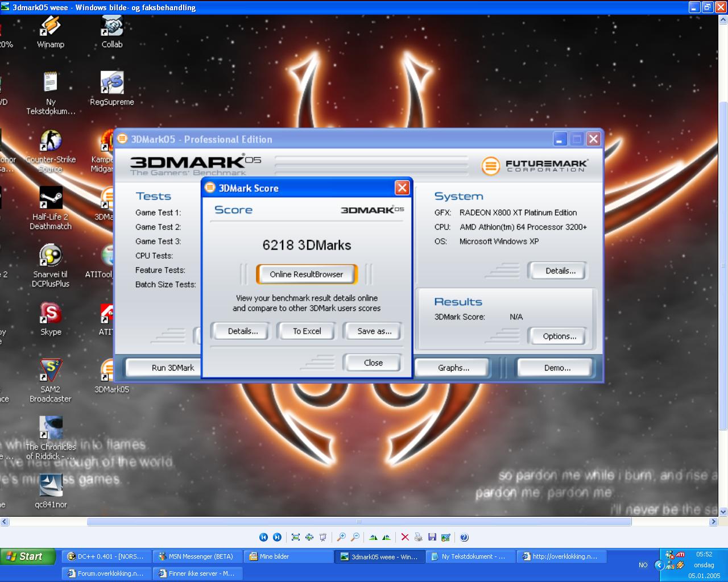This screenshot has width=728, height=582.
Task: Click Online ResultBrowser button
Action: tap(307, 274)
